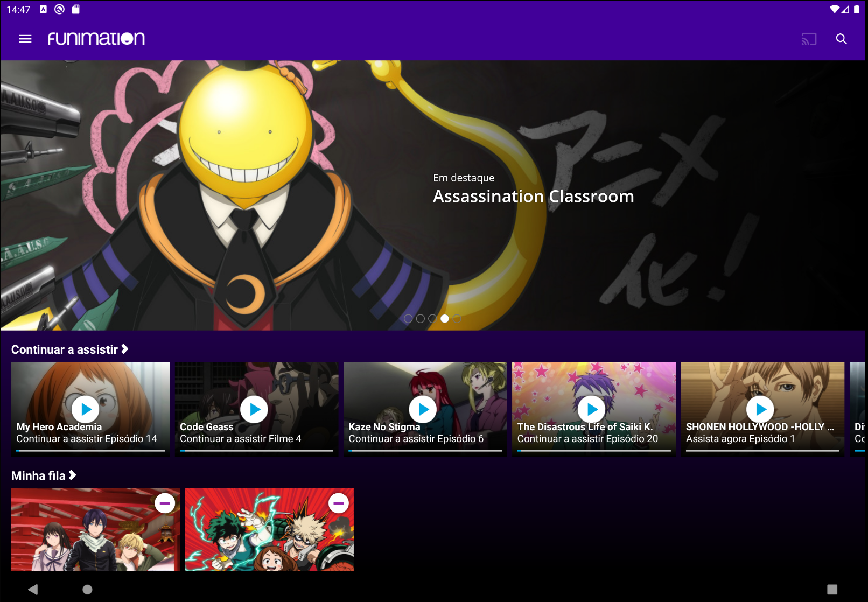Image resolution: width=868 pixels, height=602 pixels.
Task: Open the My Hero Academia title text
Action: 59,426
